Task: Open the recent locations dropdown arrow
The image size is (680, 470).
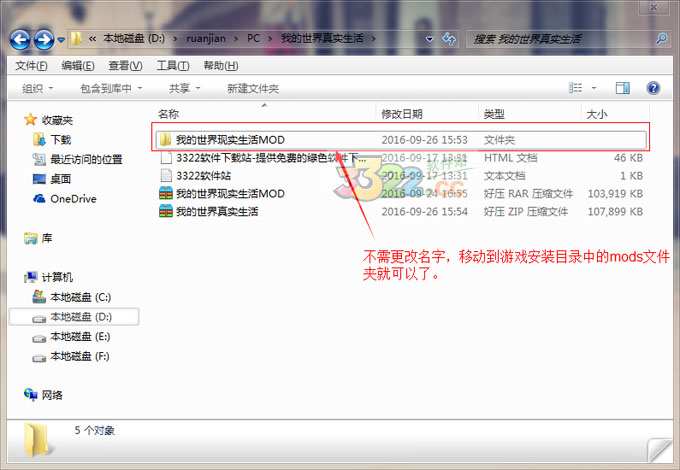Action: coord(61,40)
